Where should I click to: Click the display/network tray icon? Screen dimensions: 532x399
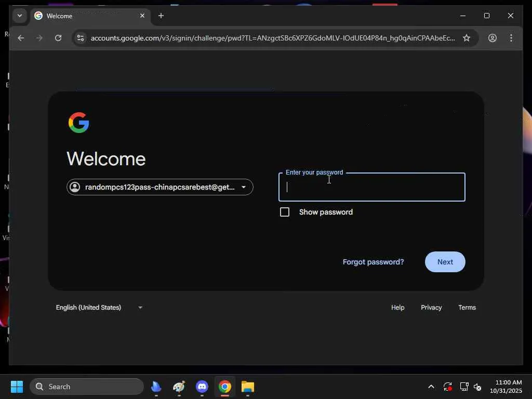pyautogui.click(x=464, y=387)
